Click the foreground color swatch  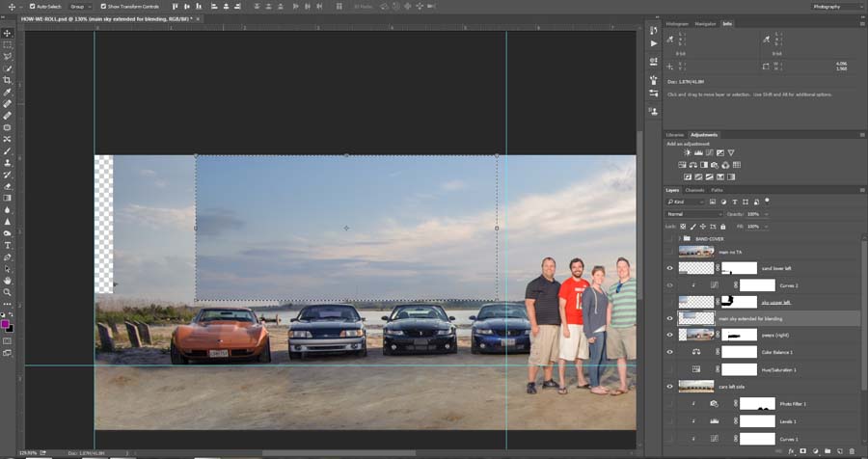point(5,324)
